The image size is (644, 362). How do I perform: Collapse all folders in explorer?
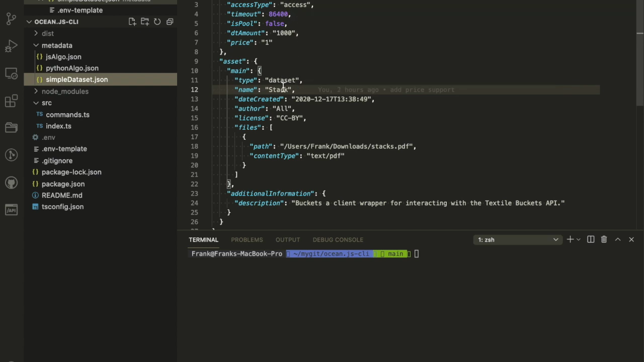170,22
